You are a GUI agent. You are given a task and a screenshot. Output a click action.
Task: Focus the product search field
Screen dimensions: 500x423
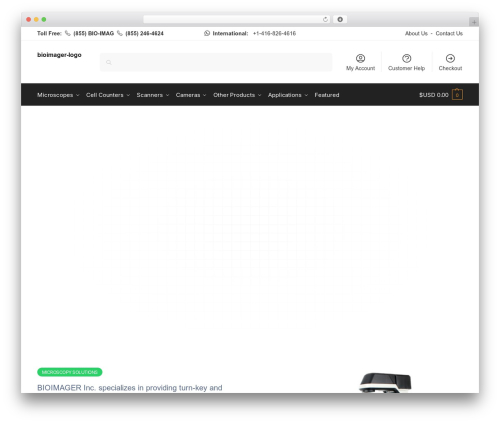coord(216,62)
